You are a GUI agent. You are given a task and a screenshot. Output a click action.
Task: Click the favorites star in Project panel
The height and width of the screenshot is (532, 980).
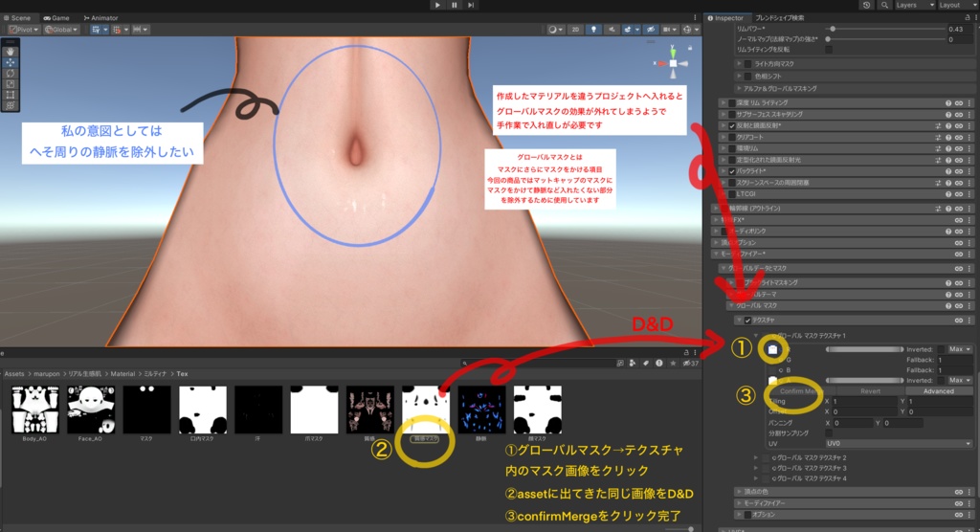[673, 364]
